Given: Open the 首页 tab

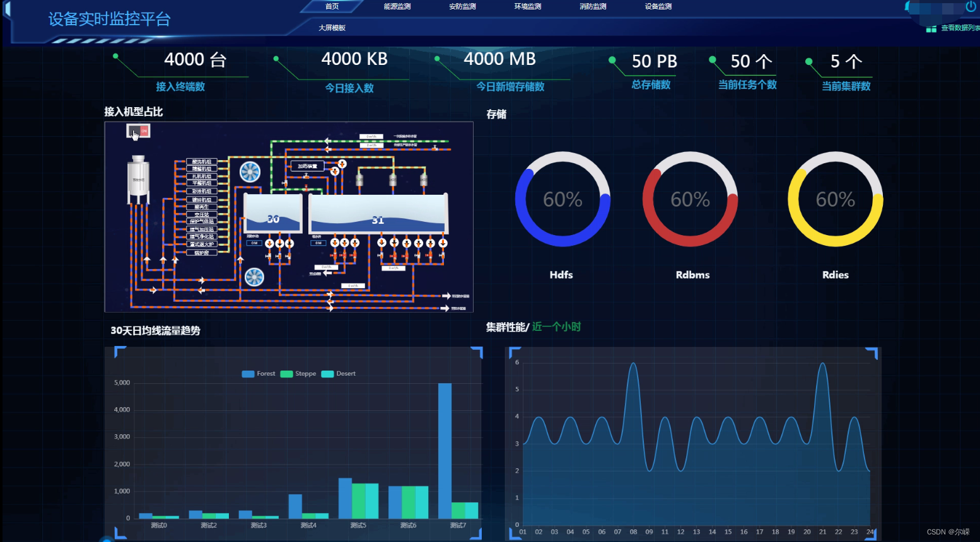Looking at the screenshot, I should (x=332, y=6).
